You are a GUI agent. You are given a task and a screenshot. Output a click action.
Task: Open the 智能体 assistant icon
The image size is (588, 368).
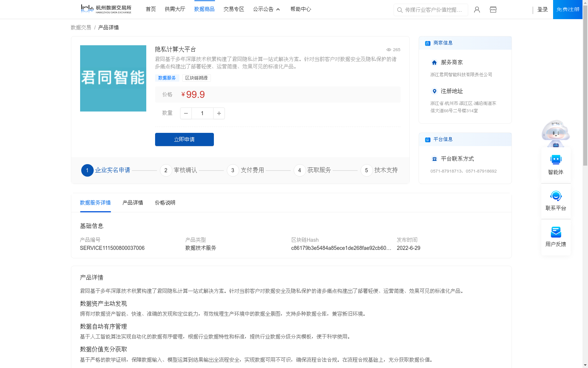click(x=556, y=160)
